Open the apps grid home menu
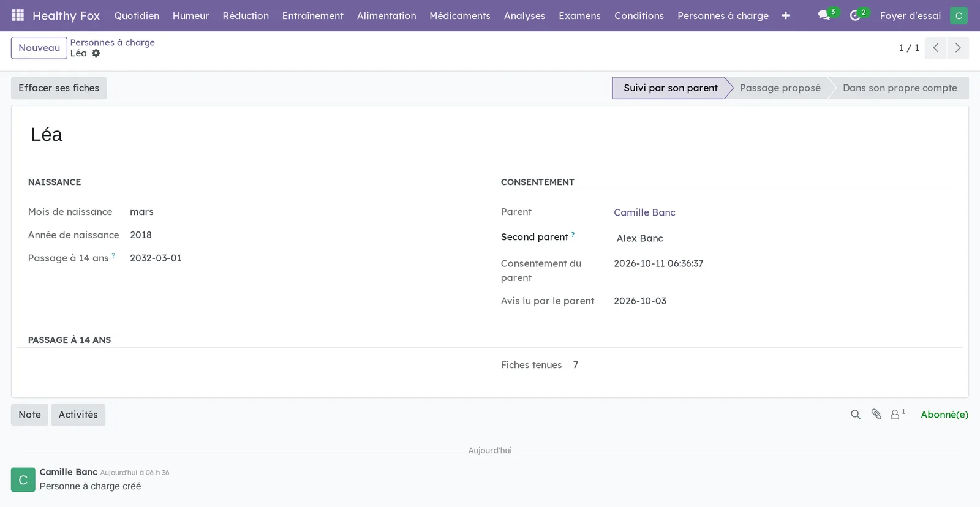 [x=18, y=15]
